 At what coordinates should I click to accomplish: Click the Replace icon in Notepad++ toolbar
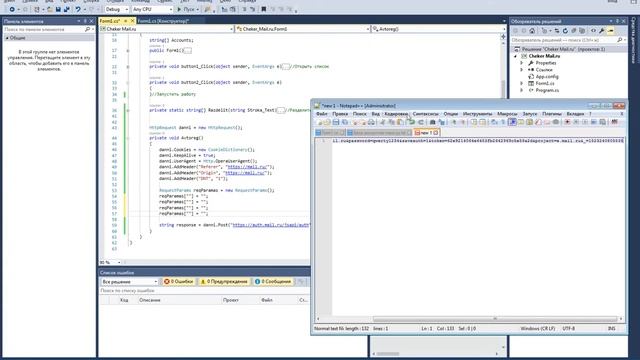coord(442,122)
